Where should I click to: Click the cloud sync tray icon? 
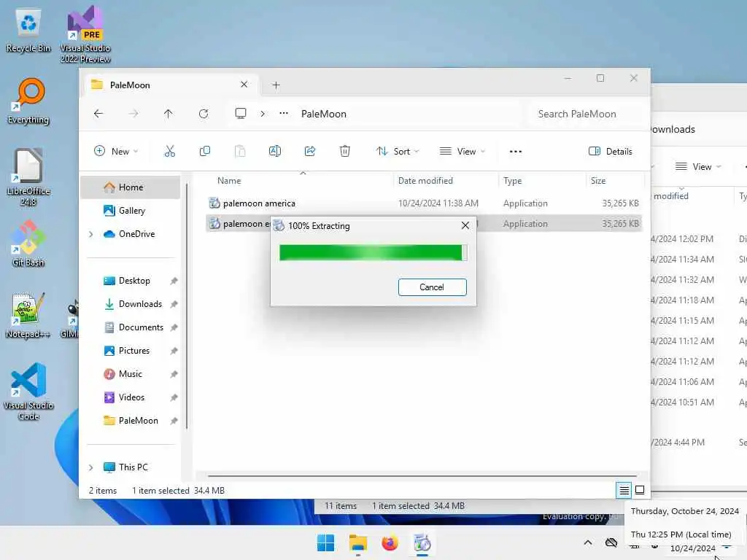611,542
